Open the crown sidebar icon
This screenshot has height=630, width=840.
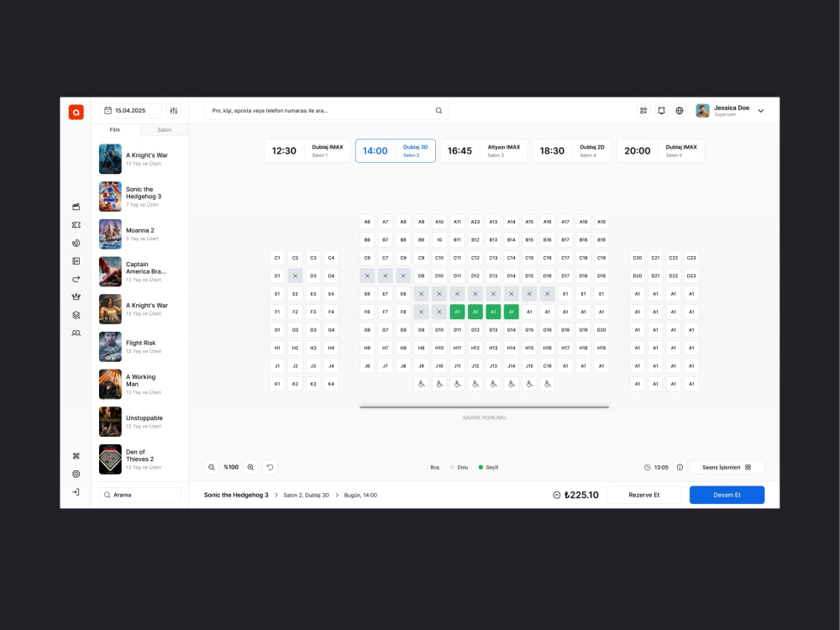[x=76, y=297]
